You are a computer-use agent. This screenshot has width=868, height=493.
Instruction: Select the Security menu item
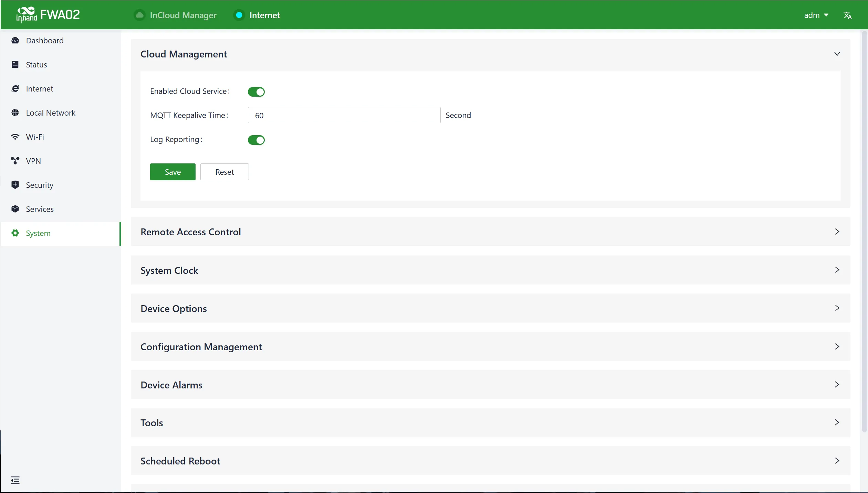pyautogui.click(x=61, y=185)
